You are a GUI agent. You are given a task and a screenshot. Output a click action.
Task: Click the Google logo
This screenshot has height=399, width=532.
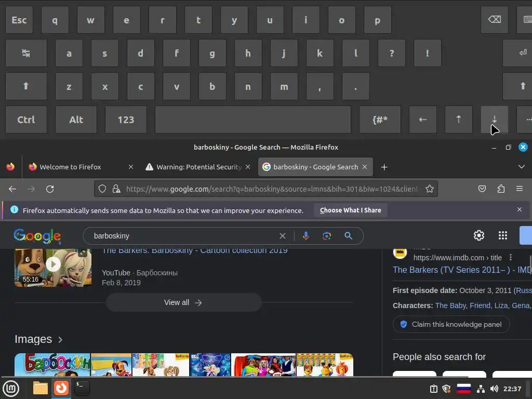click(37, 236)
